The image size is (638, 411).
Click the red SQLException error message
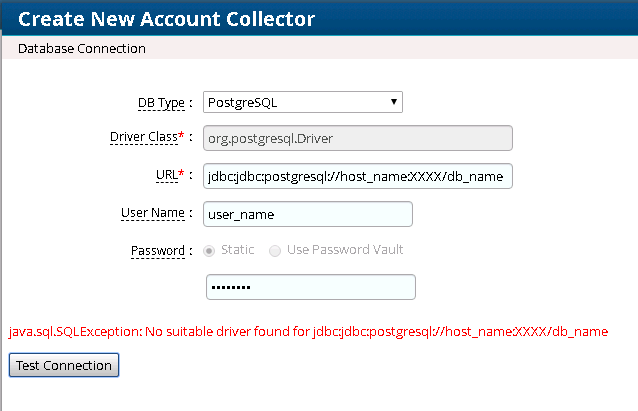click(x=308, y=331)
